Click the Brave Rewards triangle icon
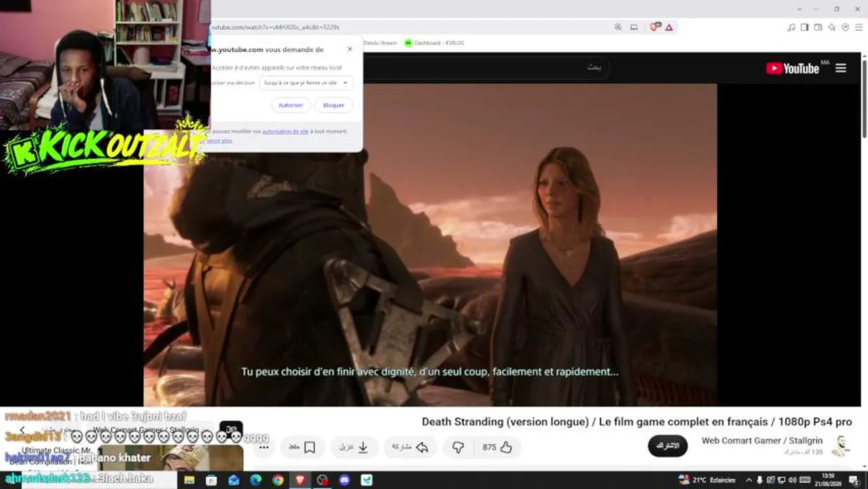The width and height of the screenshot is (868, 489). tap(669, 27)
